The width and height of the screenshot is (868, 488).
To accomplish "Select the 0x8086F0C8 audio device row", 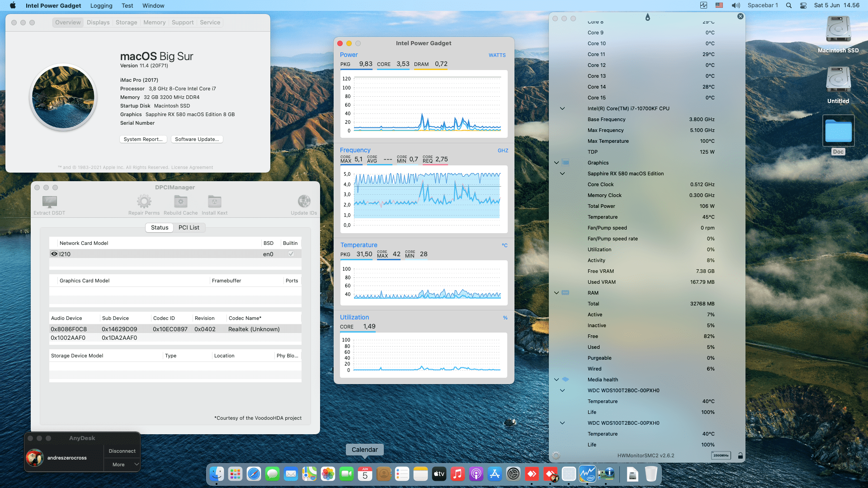I will 175,329.
